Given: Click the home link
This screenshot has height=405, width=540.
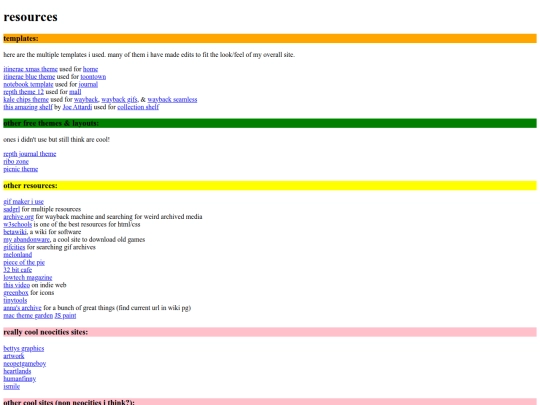Looking at the screenshot, I should (x=90, y=69).
